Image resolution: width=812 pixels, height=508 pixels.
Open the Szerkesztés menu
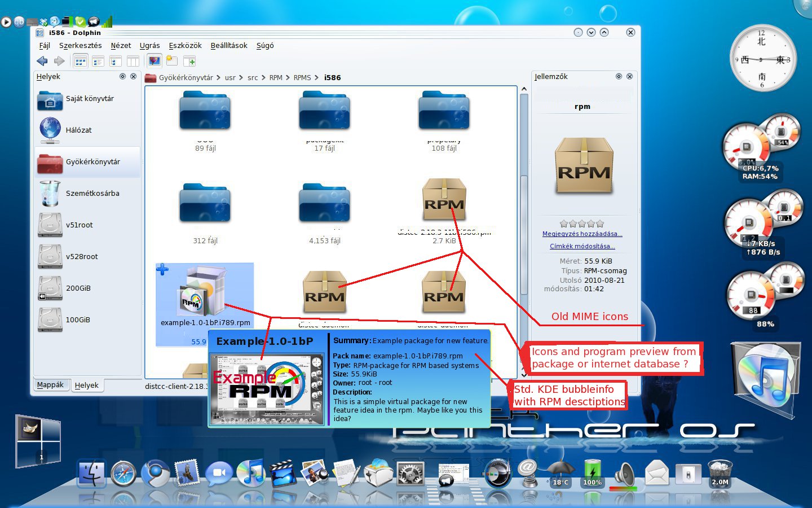click(x=81, y=45)
